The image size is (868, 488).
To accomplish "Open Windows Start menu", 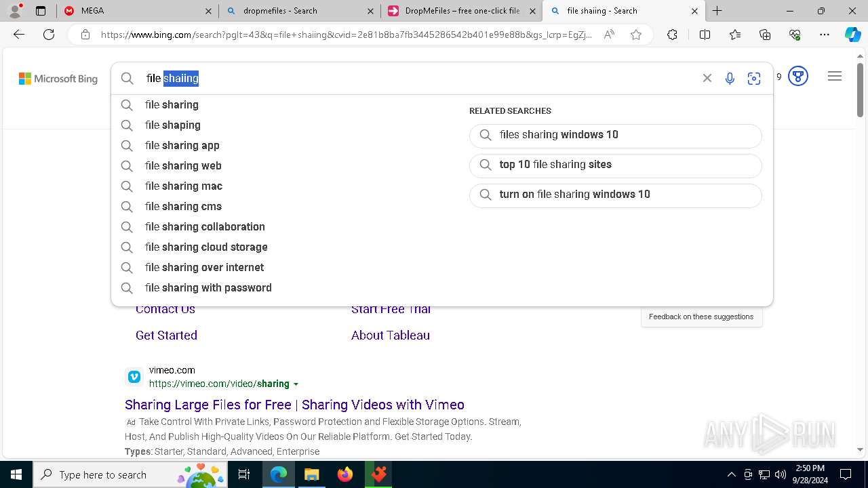I will [x=16, y=474].
